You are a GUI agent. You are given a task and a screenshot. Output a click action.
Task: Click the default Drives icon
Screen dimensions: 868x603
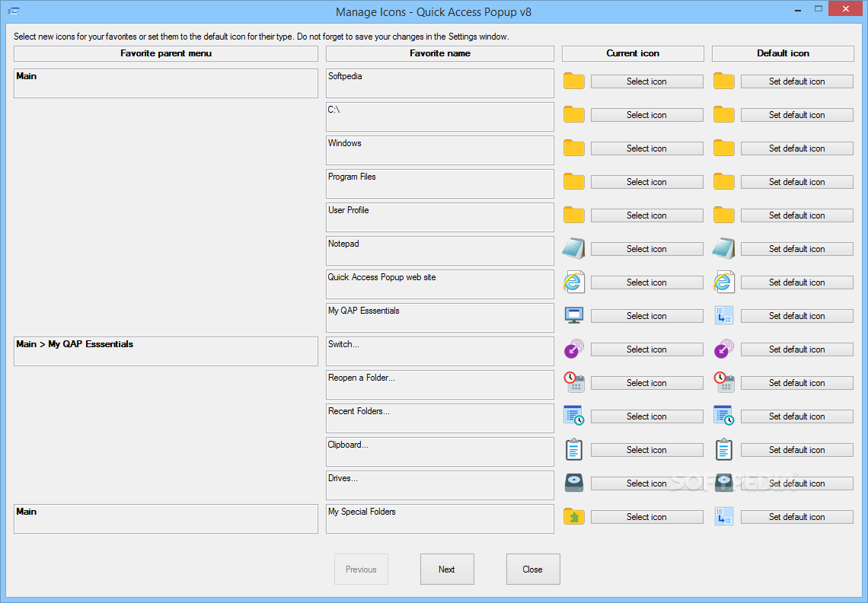coord(724,483)
